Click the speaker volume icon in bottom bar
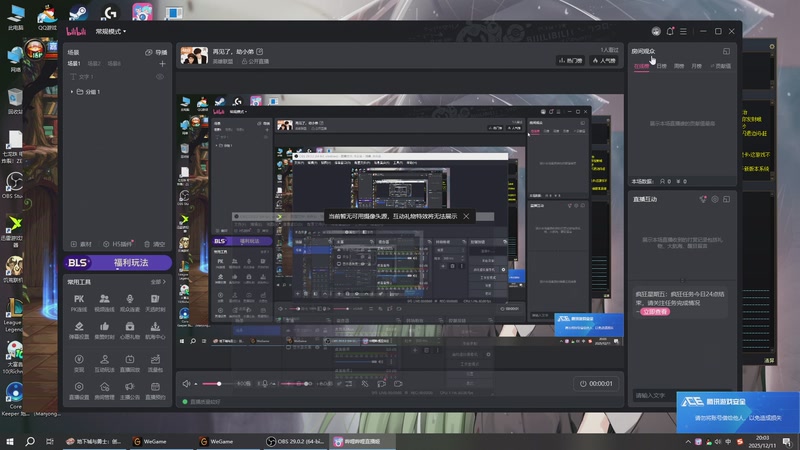The image size is (800, 450). tap(186, 384)
